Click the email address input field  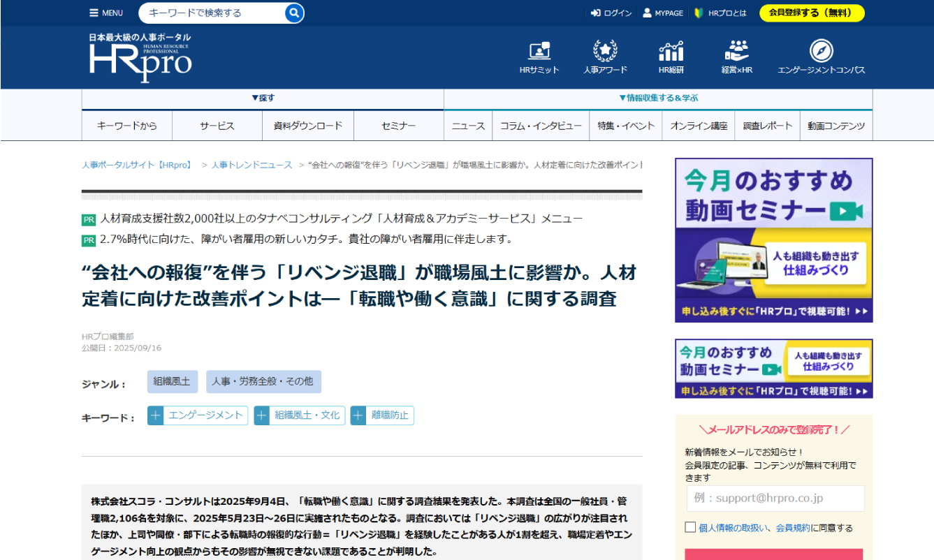[x=775, y=499]
